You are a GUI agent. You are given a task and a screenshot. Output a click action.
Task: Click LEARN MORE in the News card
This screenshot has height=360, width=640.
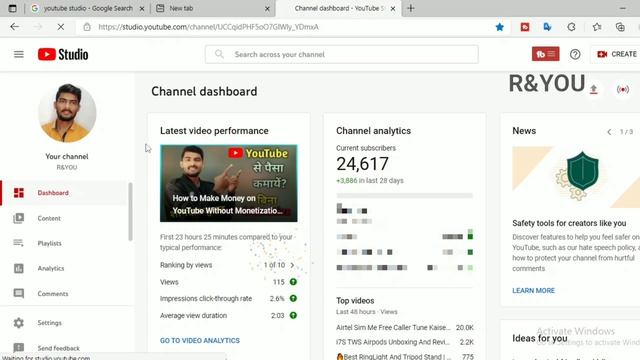coord(533,291)
